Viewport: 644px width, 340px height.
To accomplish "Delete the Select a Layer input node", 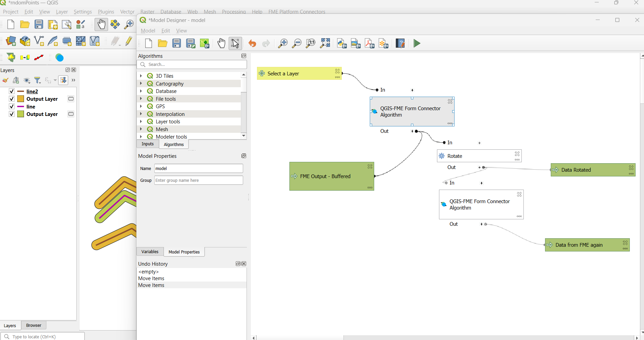I will click(x=337, y=71).
